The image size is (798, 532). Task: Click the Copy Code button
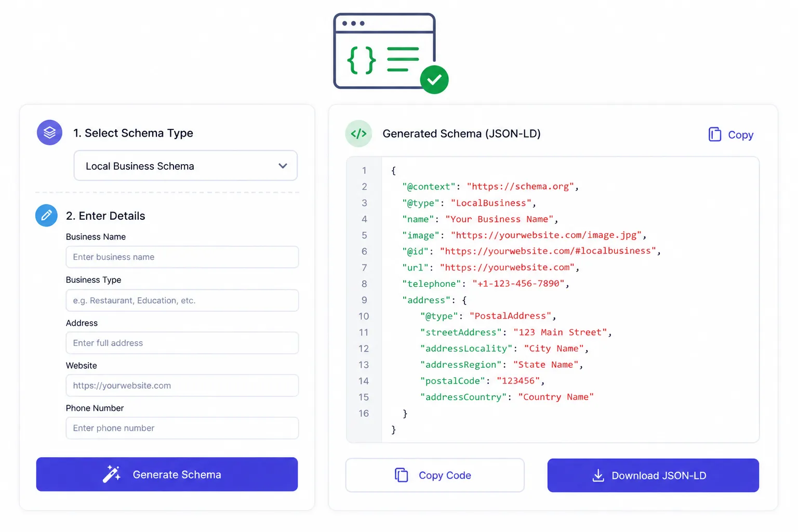435,475
